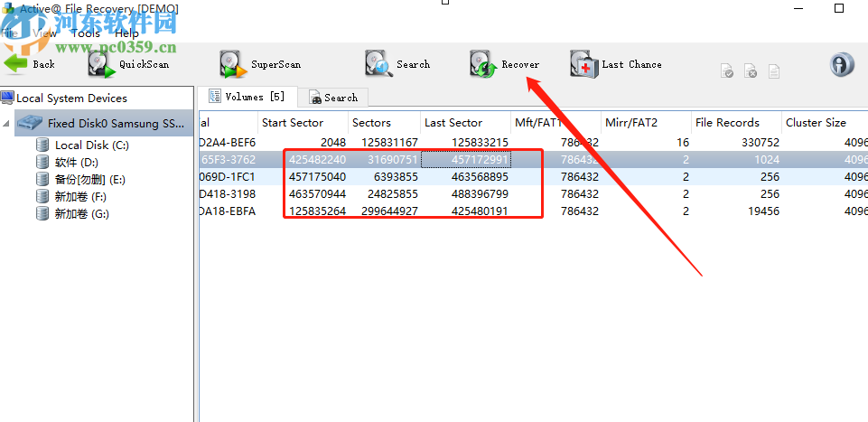Click the blank document toolbar icon
Image resolution: width=868 pixels, height=422 pixels.
pos(773,70)
